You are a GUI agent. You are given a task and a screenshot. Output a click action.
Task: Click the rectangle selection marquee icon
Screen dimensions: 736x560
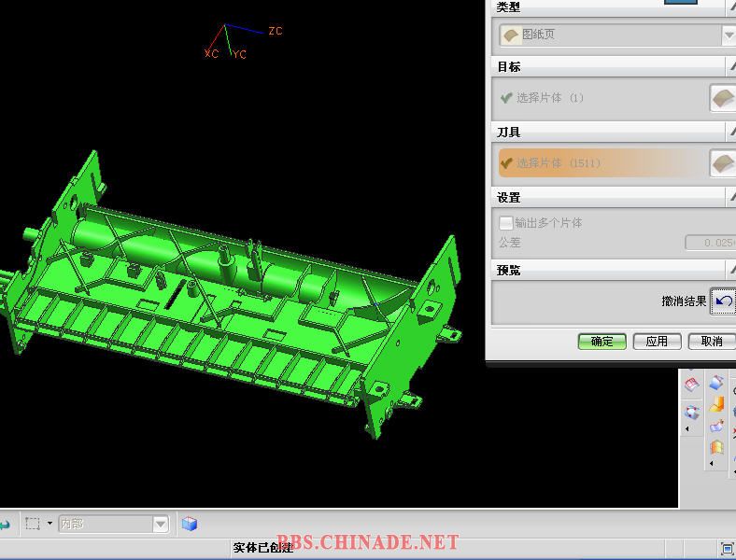tap(33, 525)
